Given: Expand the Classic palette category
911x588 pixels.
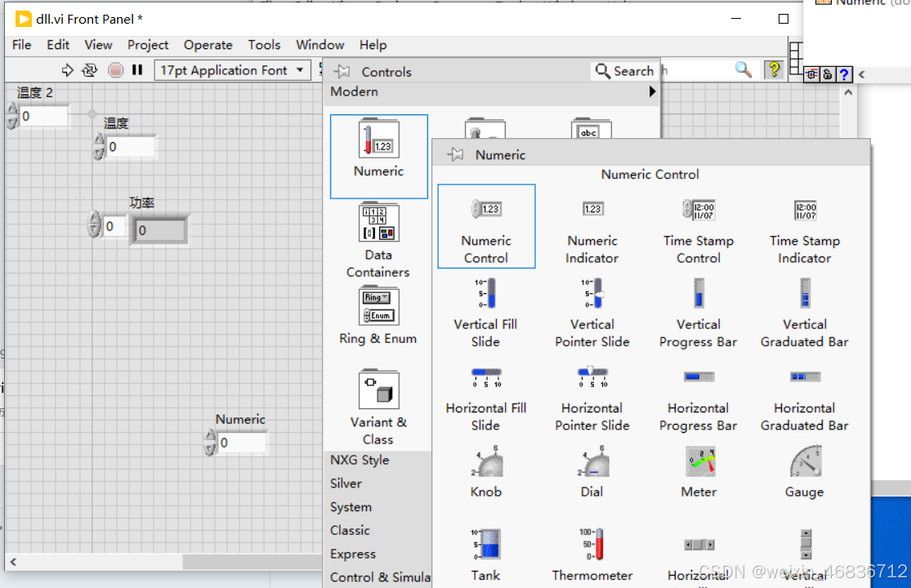Looking at the screenshot, I should (x=350, y=530).
